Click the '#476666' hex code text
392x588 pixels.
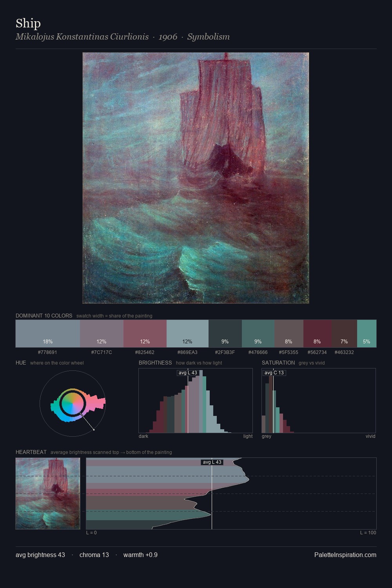point(258,352)
